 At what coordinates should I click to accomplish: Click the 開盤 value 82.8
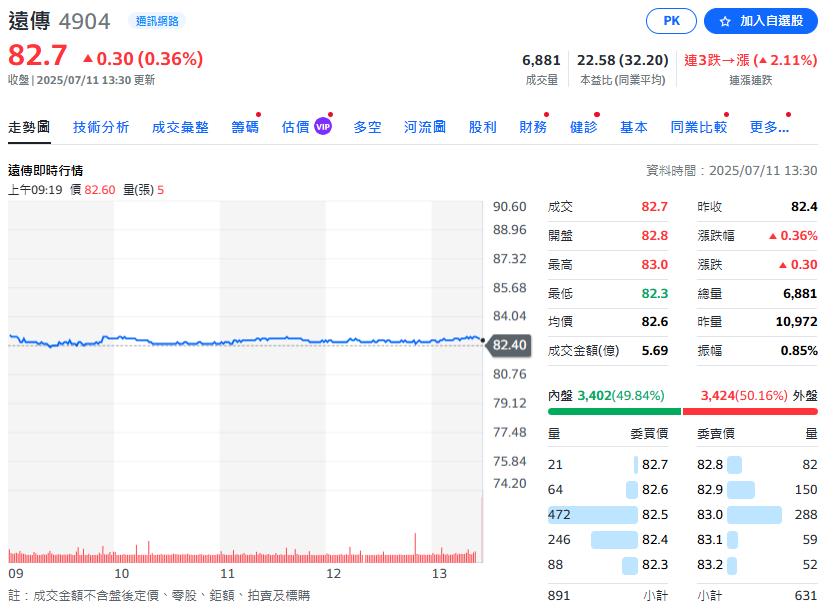[x=654, y=235]
